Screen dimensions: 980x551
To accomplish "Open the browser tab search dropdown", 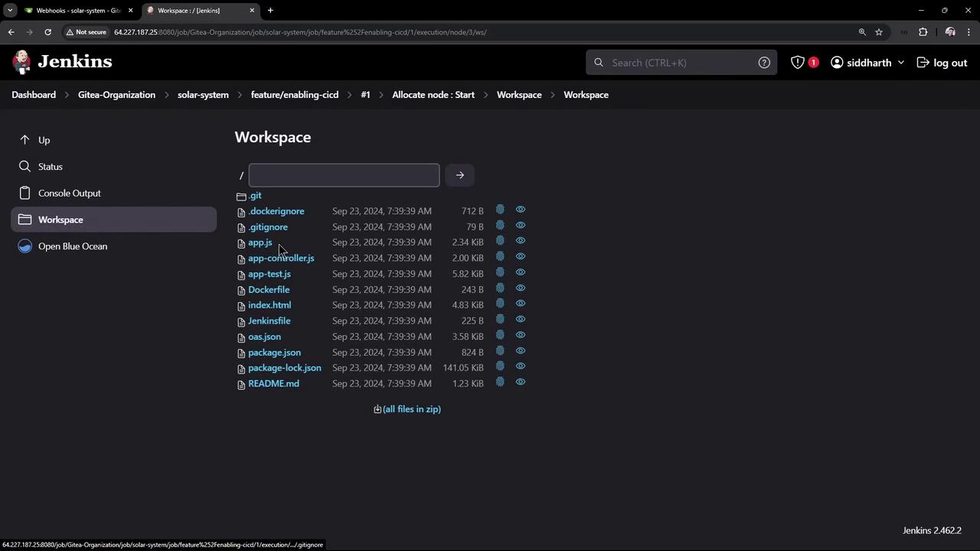I will [10, 10].
